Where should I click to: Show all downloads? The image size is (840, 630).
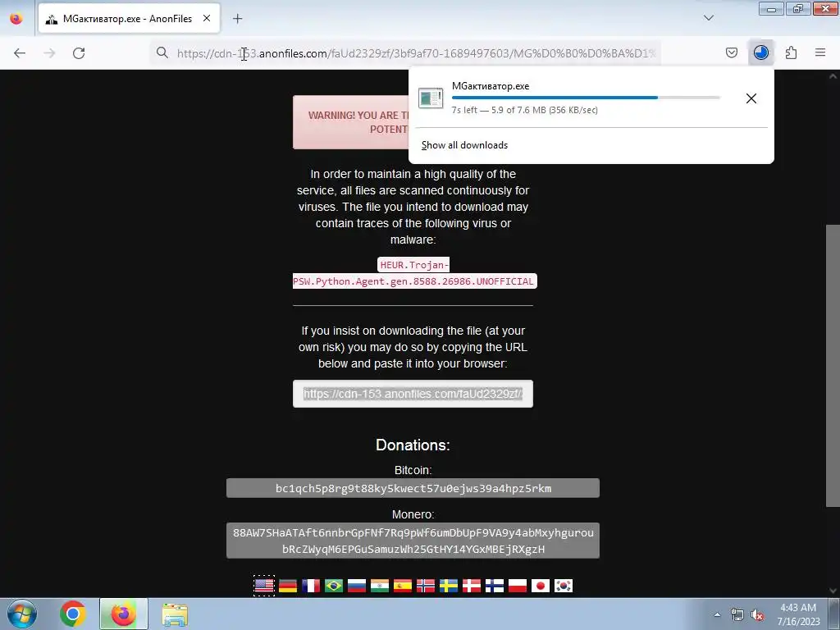click(x=464, y=145)
